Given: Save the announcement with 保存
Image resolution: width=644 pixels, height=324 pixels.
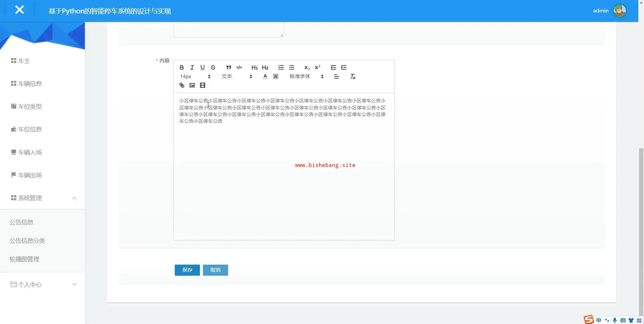Looking at the screenshot, I should [x=187, y=270].
